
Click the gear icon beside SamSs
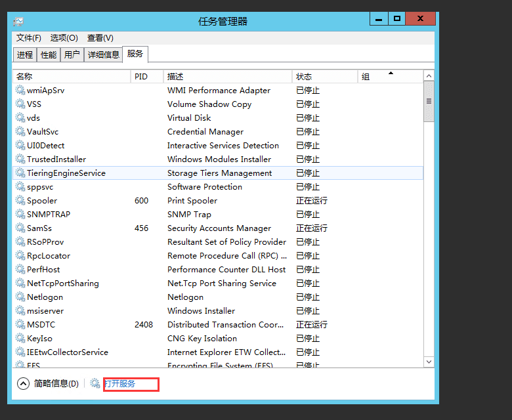coord(20,228)
